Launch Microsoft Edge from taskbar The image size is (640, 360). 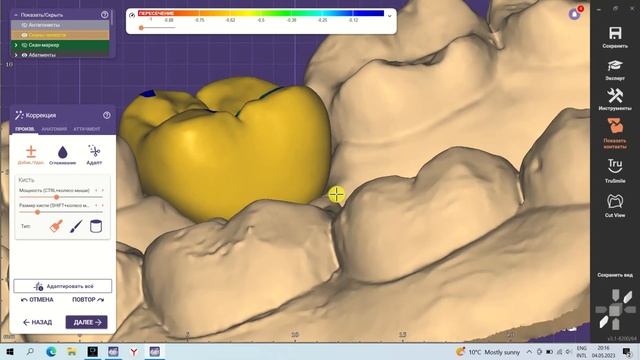(51, 351)
